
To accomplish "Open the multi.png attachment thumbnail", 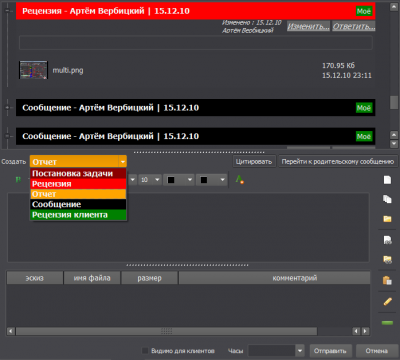I will click(33, 70).
